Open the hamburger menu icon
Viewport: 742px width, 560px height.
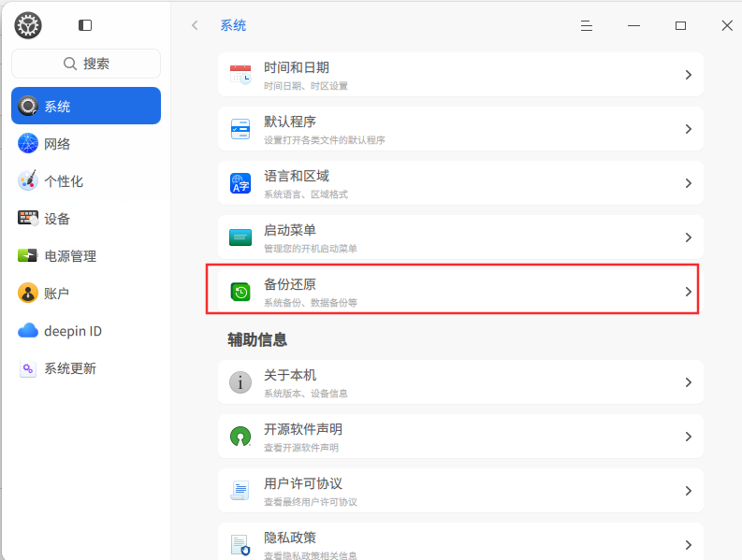(x=587, y=25)
